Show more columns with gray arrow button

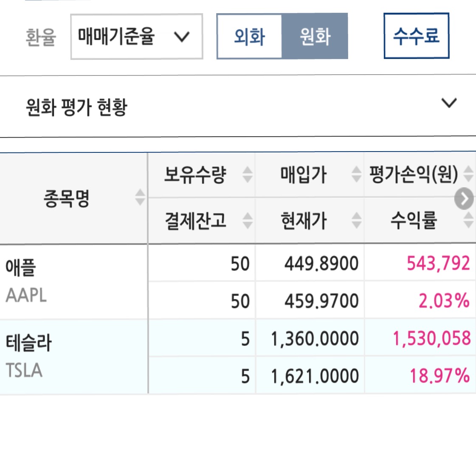[464, 199]
